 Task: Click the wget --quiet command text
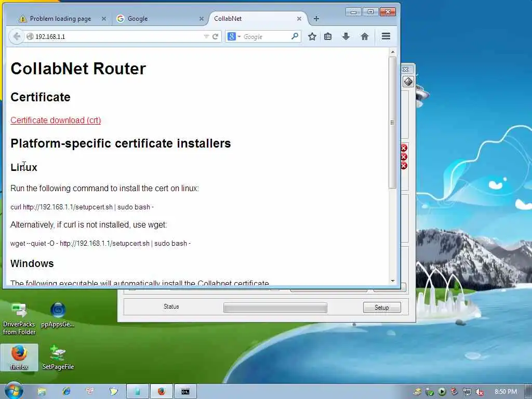100,243
